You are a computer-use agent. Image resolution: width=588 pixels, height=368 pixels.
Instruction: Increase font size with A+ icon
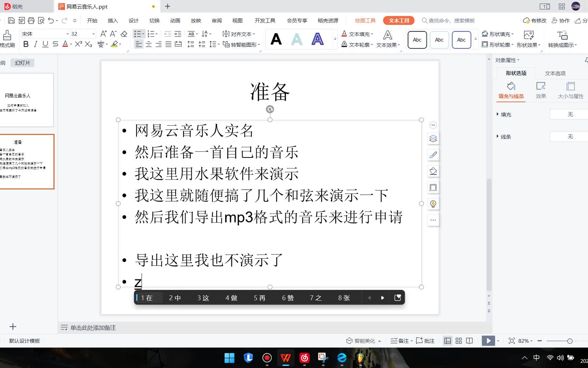click(x=103, y=34)
